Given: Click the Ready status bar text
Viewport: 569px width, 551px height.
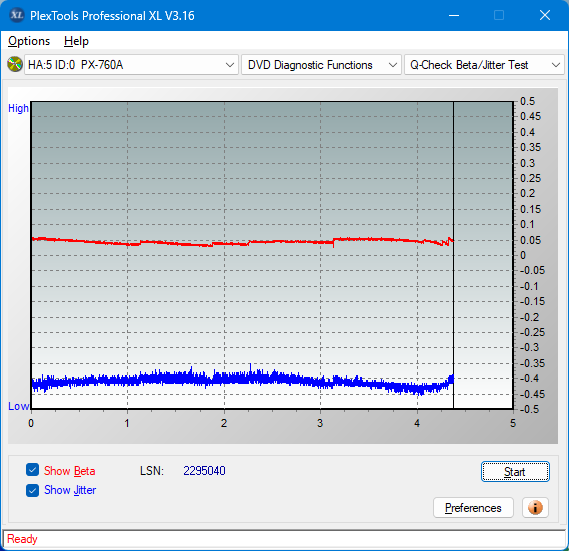Looking at the screenshot, I should 22,539.
